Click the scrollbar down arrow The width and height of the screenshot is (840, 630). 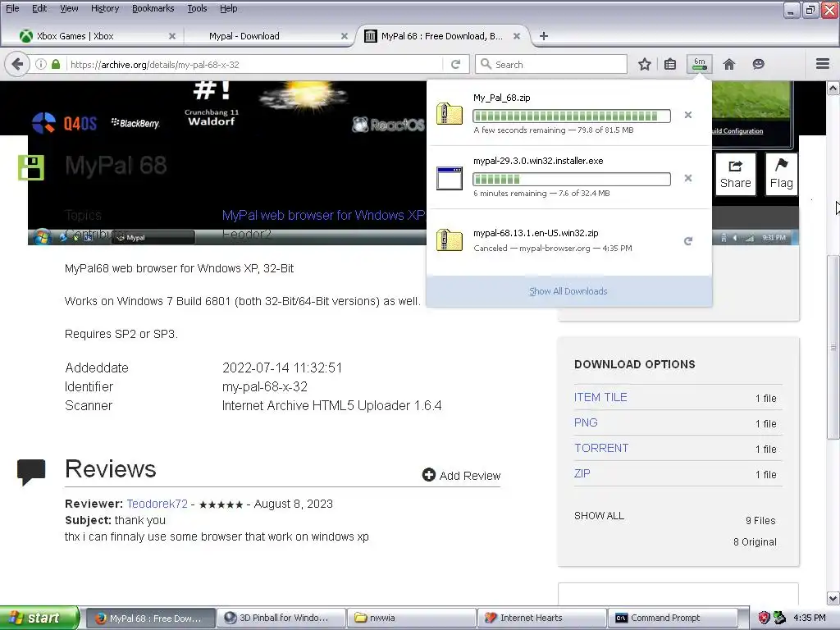coord(833,598)
